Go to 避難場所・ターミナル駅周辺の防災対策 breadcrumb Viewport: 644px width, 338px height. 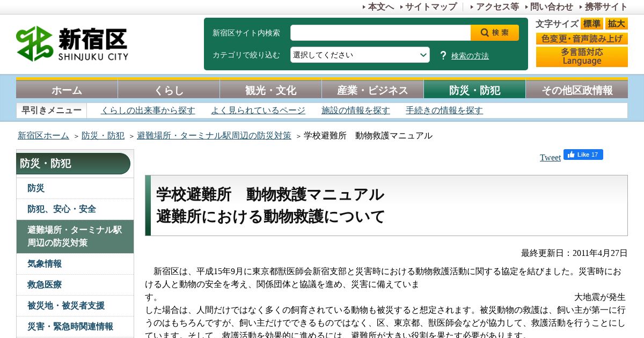tap(214, 136)
